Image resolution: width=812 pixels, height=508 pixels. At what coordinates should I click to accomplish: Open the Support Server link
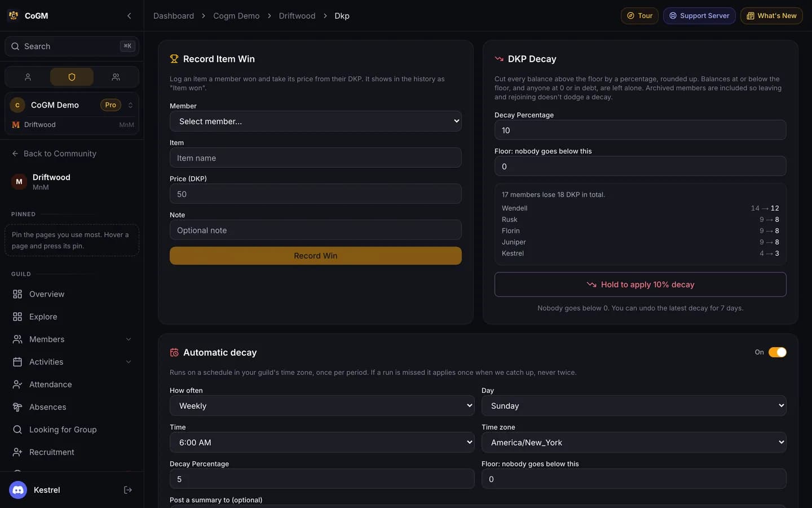[699, 16]
